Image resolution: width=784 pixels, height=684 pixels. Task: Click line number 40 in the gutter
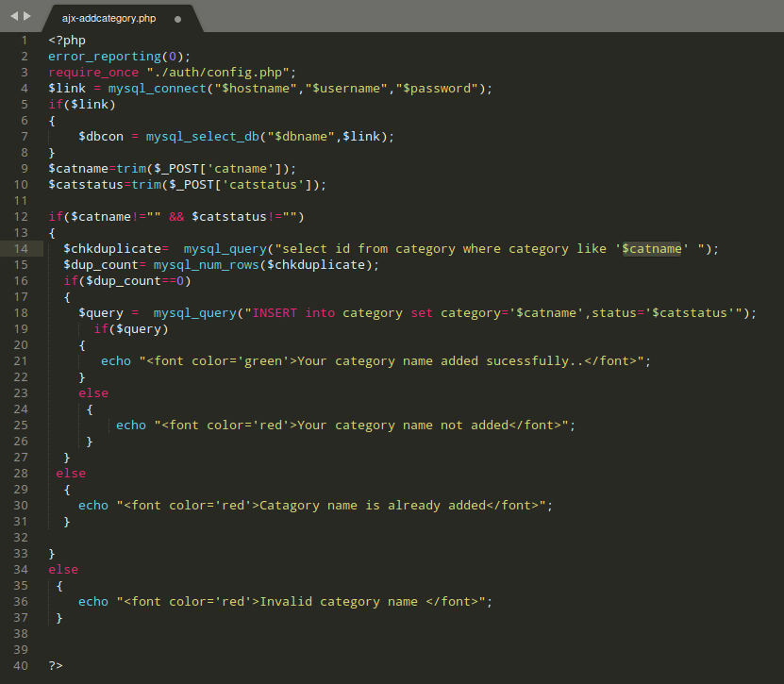(x=23, y=666)
